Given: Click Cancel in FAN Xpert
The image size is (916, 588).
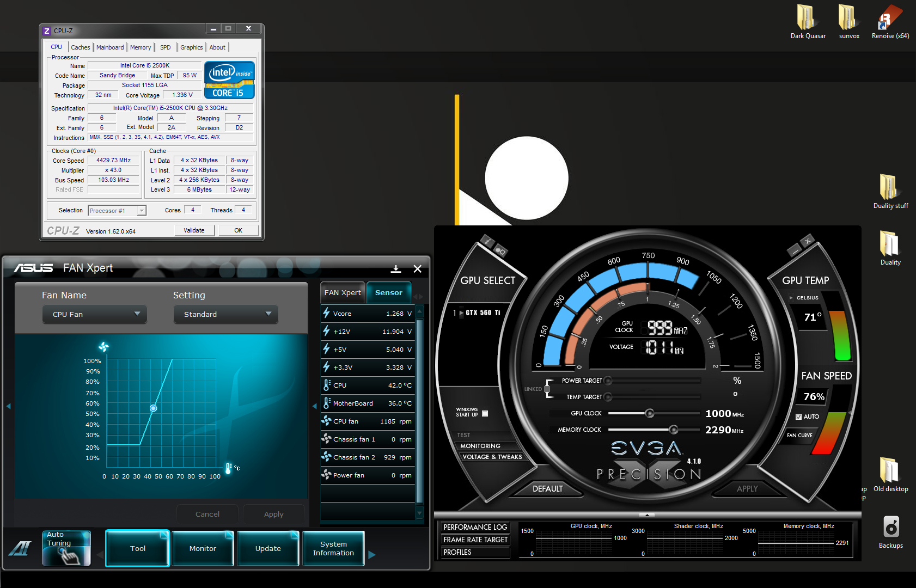Looking at the screenshot, I should click(207, 514).
